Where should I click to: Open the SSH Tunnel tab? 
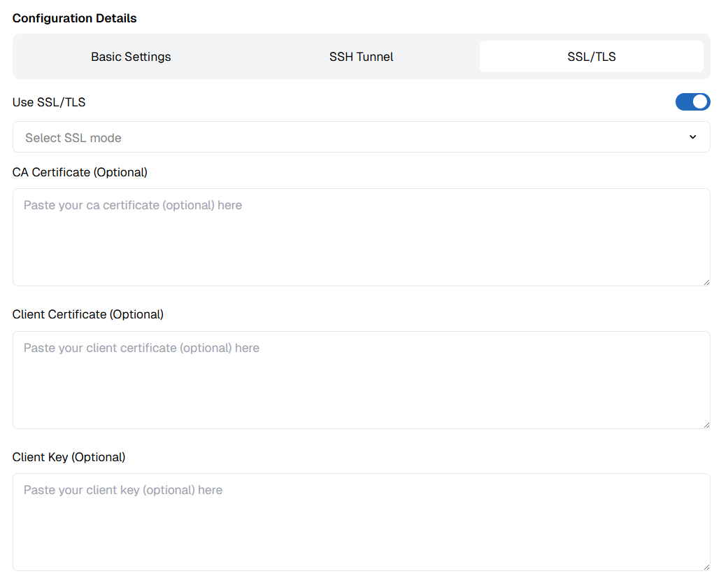coord(361,57)
